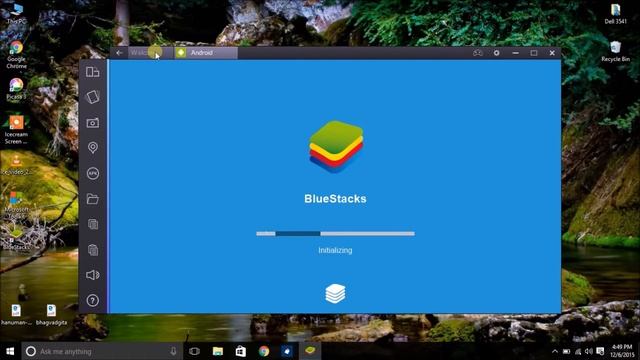This screenshot has width=640, height=360.
Task: Click the copy icon in BlueStacks sidebar
Action: 93,224
